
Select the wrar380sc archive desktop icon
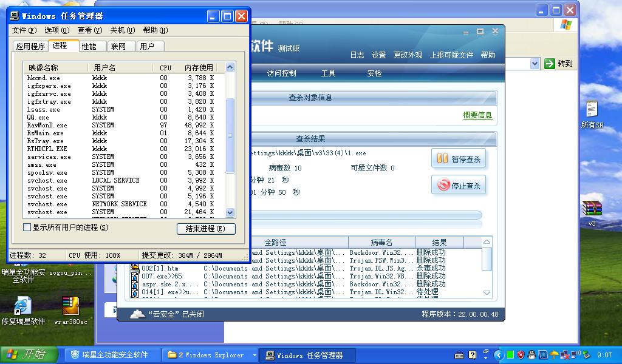(x=70, y=311)
